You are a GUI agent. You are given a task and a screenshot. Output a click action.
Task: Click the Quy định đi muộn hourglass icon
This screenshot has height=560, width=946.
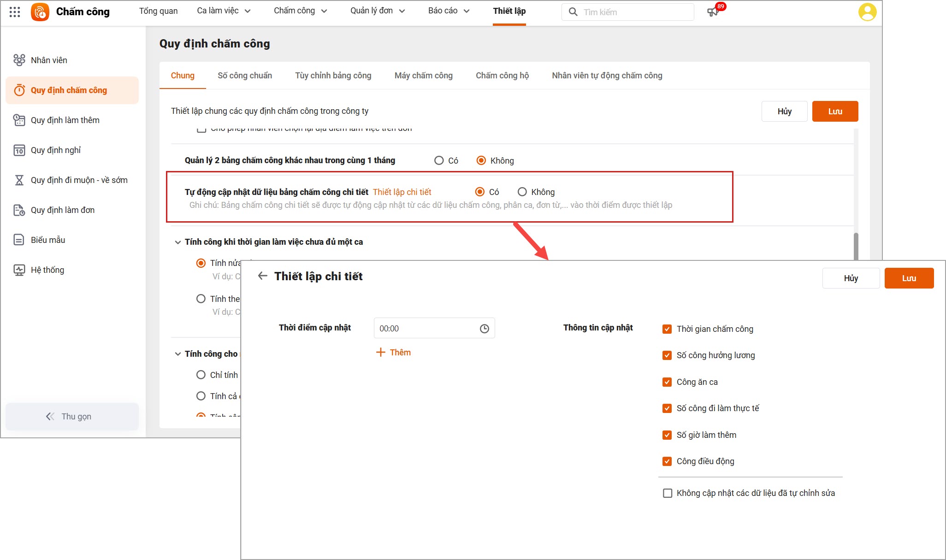[x=19, y=180]
